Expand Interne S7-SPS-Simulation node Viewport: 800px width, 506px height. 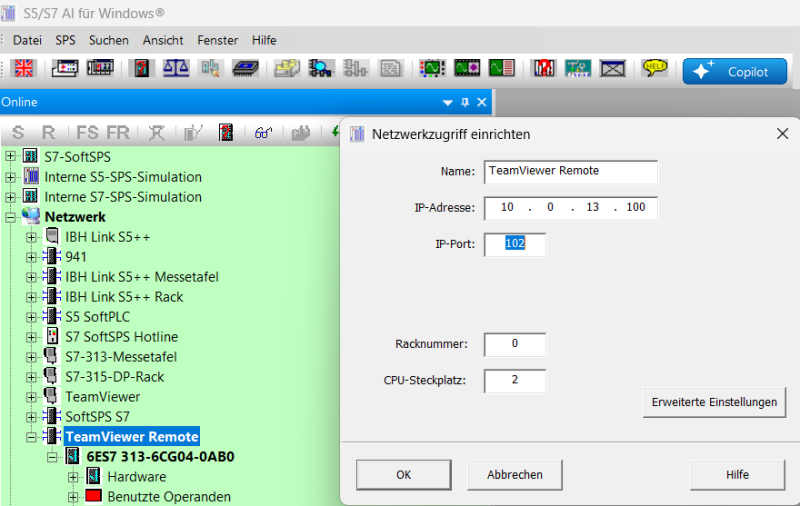pos(10,197)
